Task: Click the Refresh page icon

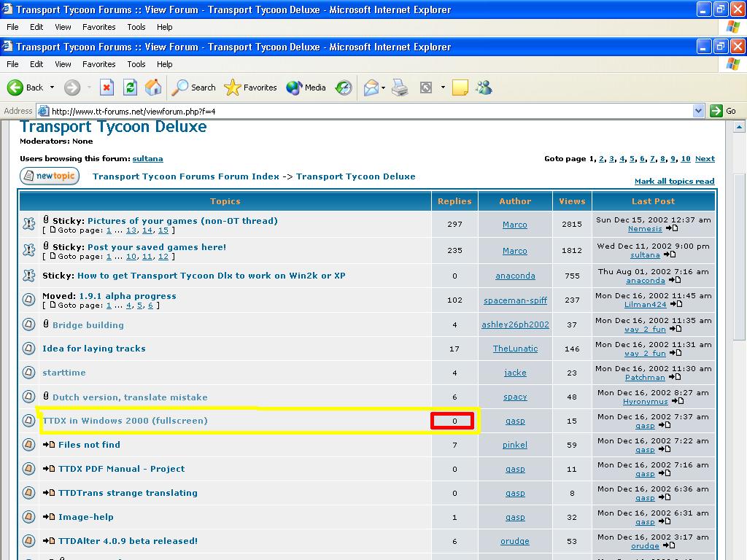Action: [x=130, y=87]
